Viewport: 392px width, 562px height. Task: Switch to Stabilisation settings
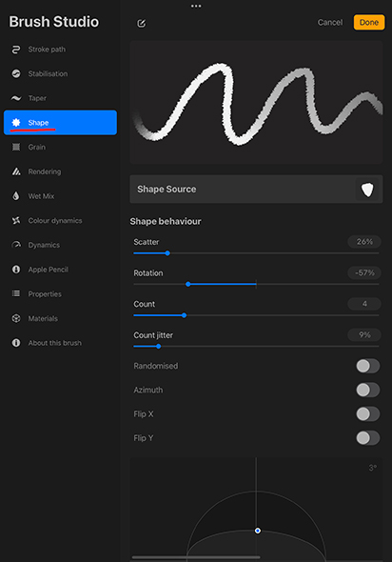coord(60,74)
